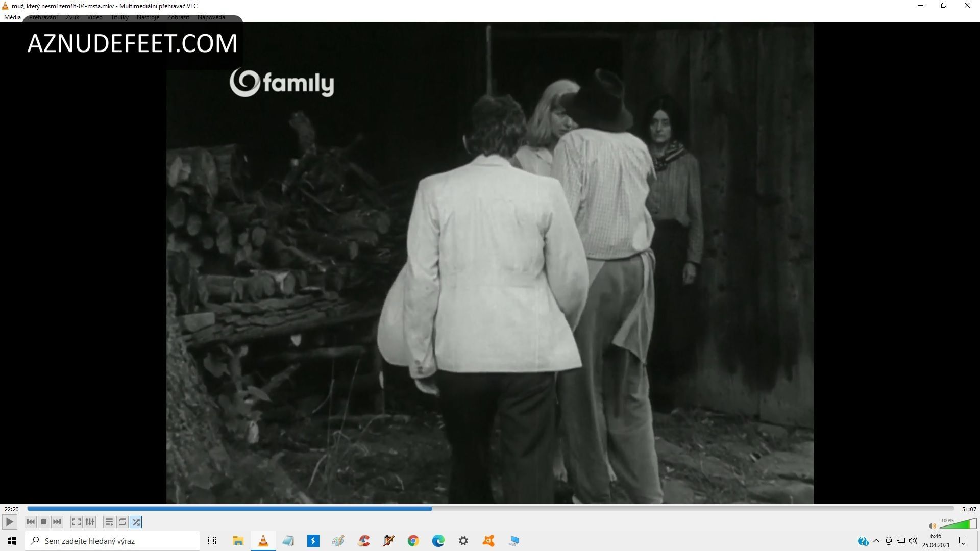Open the laptop app icon on taskbar
Screen dimensions: 980x551
[x=513, y=541]
